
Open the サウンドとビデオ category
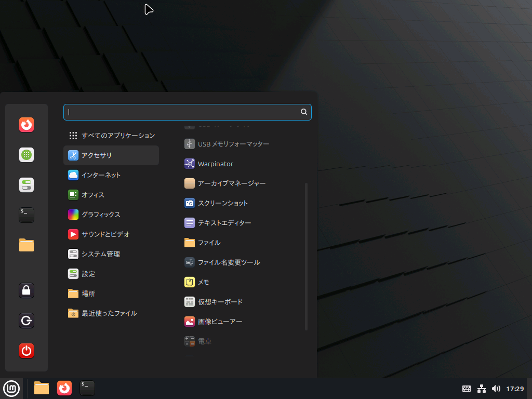[x=105, y=234]
